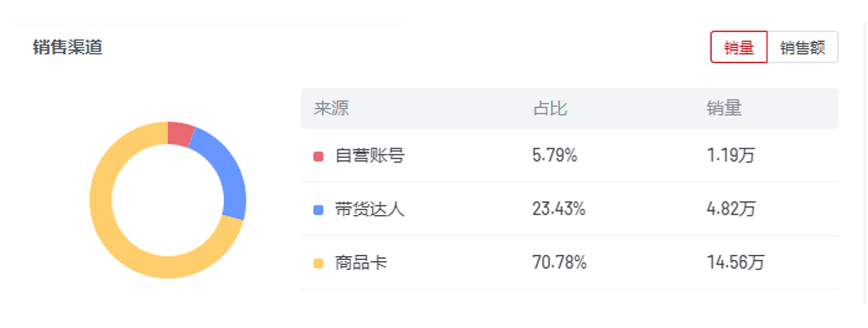Switch to the 销售额 view
Viewport: 868px width, 328px height.
[x=802, y=47]
